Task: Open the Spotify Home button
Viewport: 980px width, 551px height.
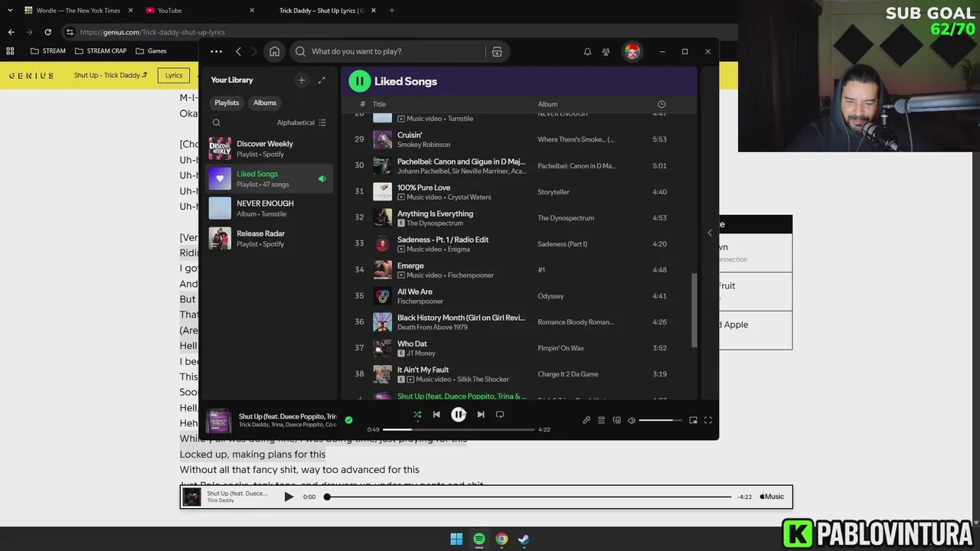Action: coord(274,51)
